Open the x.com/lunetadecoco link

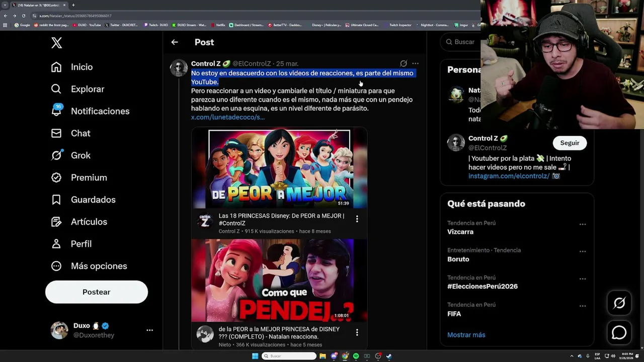[228, 117]
